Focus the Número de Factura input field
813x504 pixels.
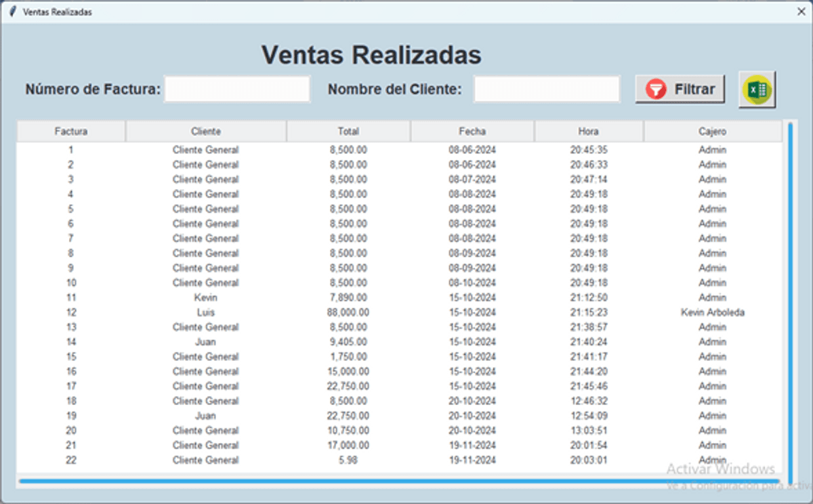click(x=237, y=89)
